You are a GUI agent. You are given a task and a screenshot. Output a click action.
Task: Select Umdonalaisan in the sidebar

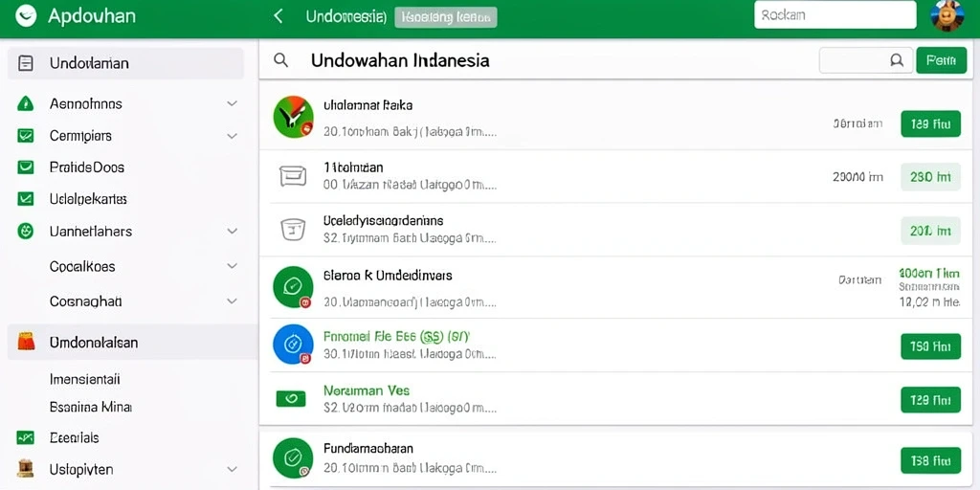[132, 342]
